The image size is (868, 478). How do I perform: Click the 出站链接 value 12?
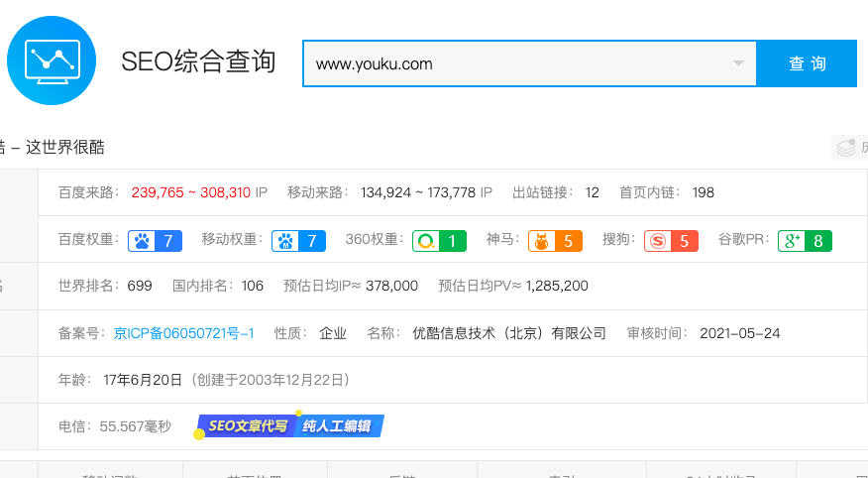click(x=593, y=192)
